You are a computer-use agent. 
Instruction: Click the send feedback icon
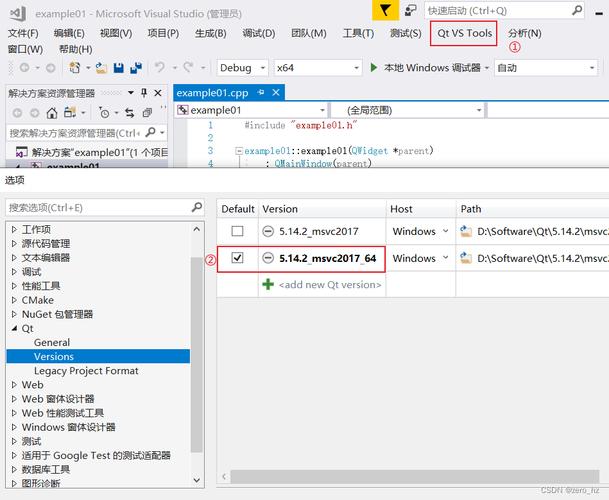coord(411,10)
